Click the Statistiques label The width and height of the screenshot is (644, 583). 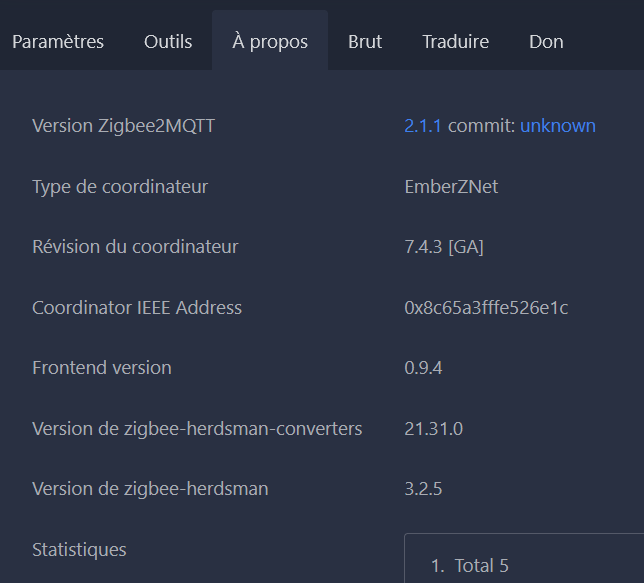tap(79, 550)
